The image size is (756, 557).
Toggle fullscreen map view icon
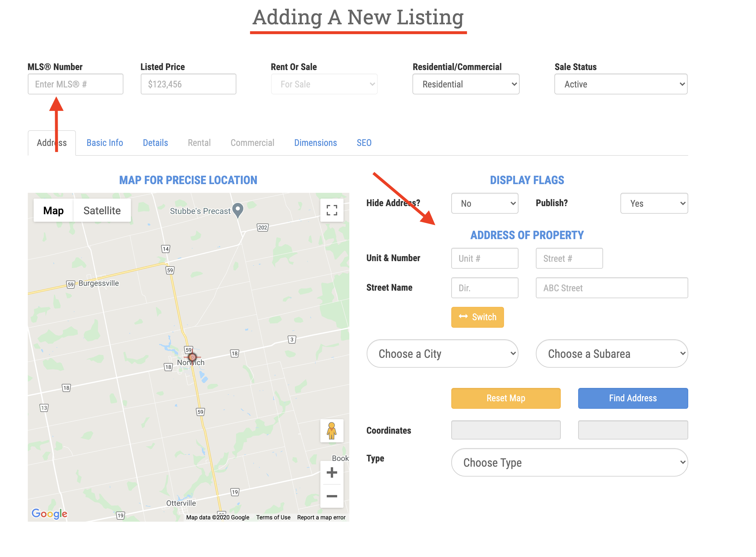(332, 210)
